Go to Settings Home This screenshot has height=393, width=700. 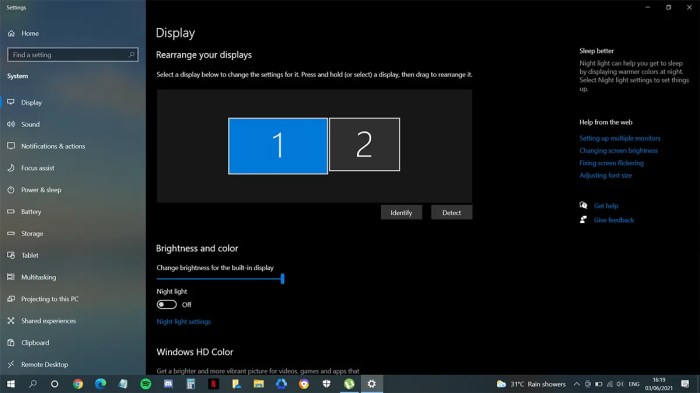[29, 33]
